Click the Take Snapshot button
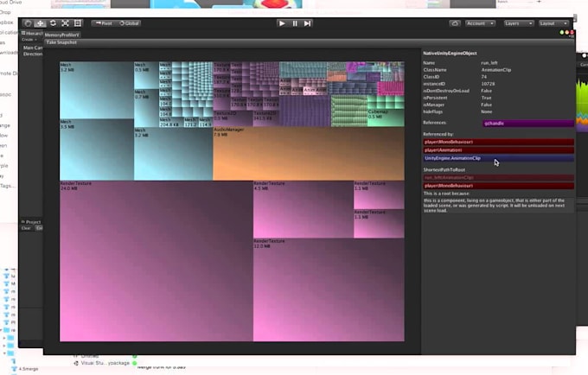Image resolution: width=588 pixels, height=375 pixels. [x=61, y=42]
